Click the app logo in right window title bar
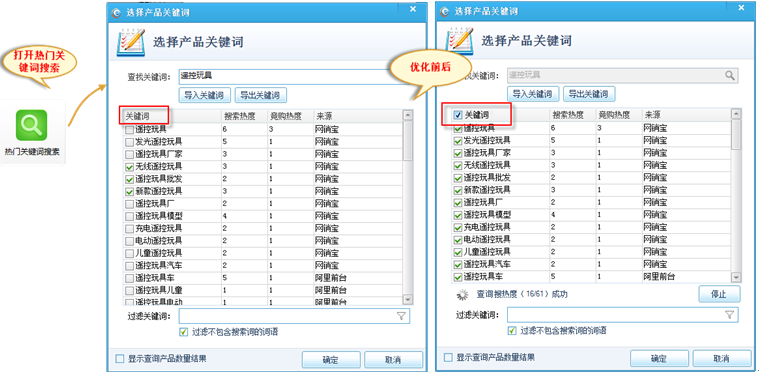The width and height of the screenshot is (759, 372). [445, 12]
